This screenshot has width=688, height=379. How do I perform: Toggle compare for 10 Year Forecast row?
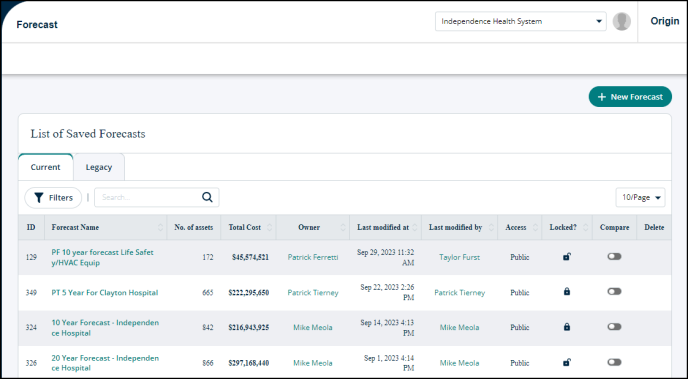pos(614,327)
